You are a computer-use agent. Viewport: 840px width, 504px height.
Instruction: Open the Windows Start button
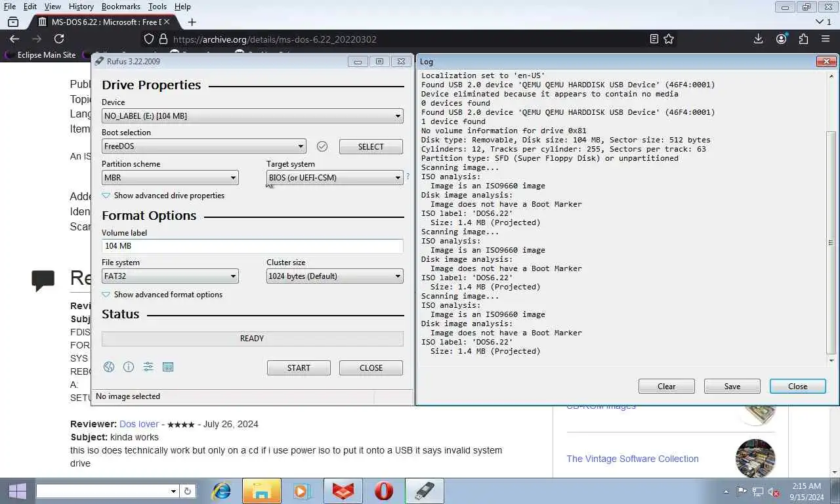(17, 491)
